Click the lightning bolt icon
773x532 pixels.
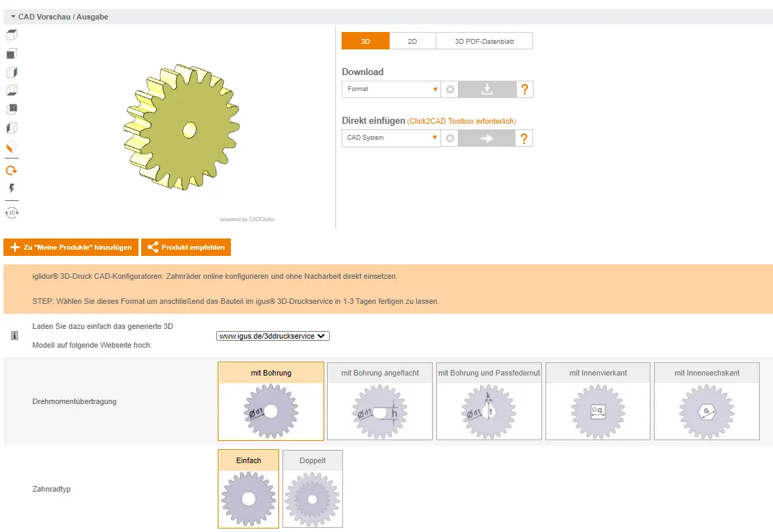12,188
